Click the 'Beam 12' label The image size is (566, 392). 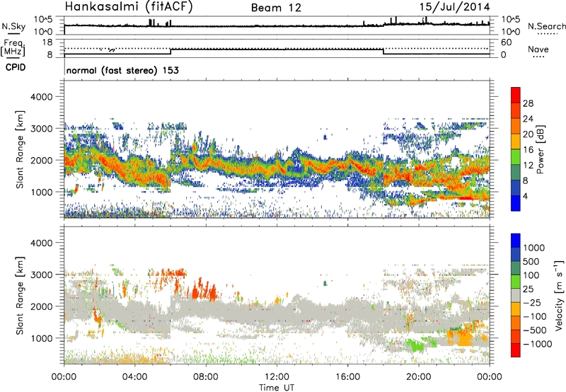point(276,8)
